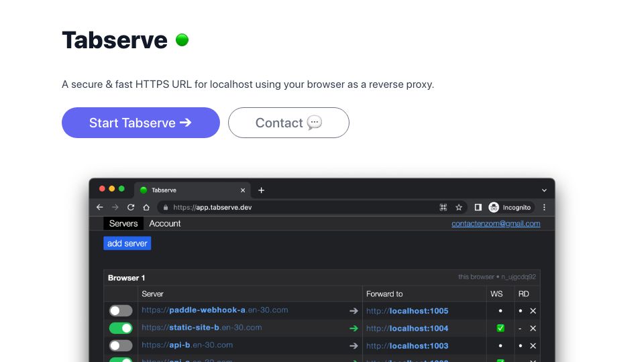Click the padlock icon in the address bar
Viewport: 644px width, 362px height.
pos(166,208)
